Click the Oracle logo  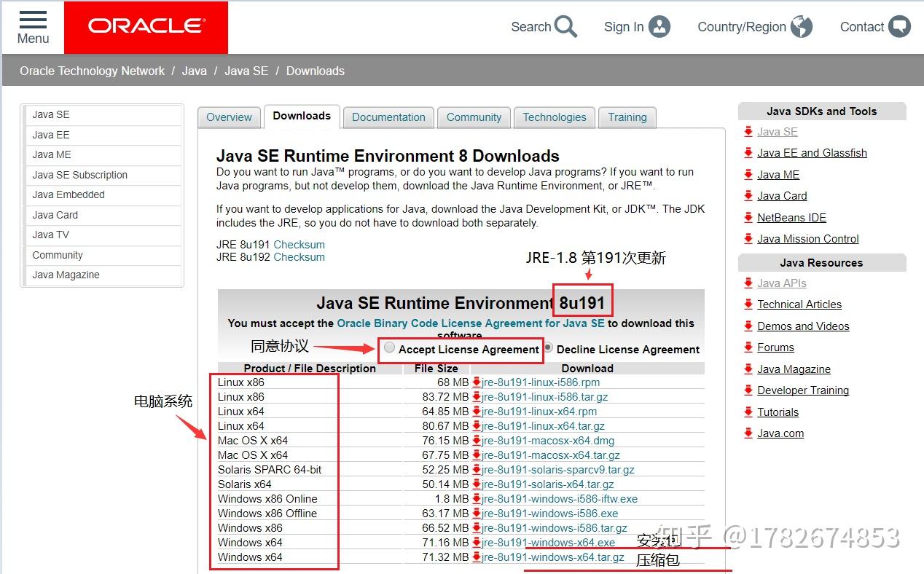coord(146,27)
